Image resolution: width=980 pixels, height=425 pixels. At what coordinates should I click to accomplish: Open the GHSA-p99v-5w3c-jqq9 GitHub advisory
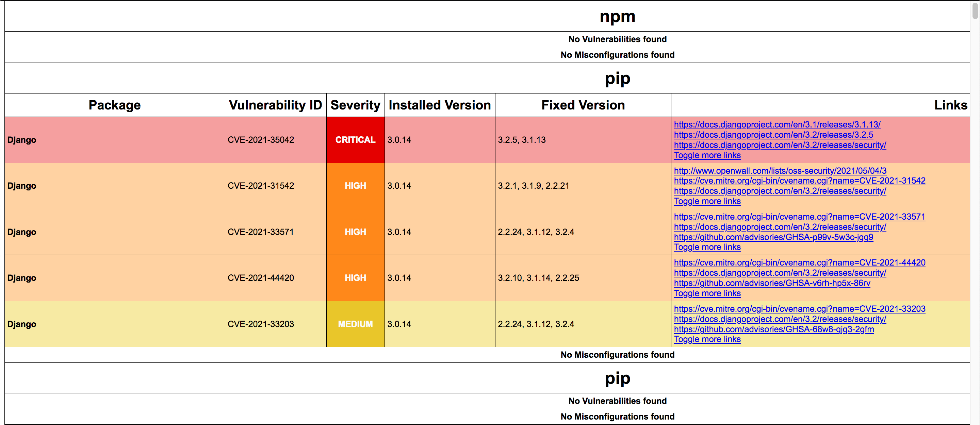pyautogui.click(x=773, y=237)
